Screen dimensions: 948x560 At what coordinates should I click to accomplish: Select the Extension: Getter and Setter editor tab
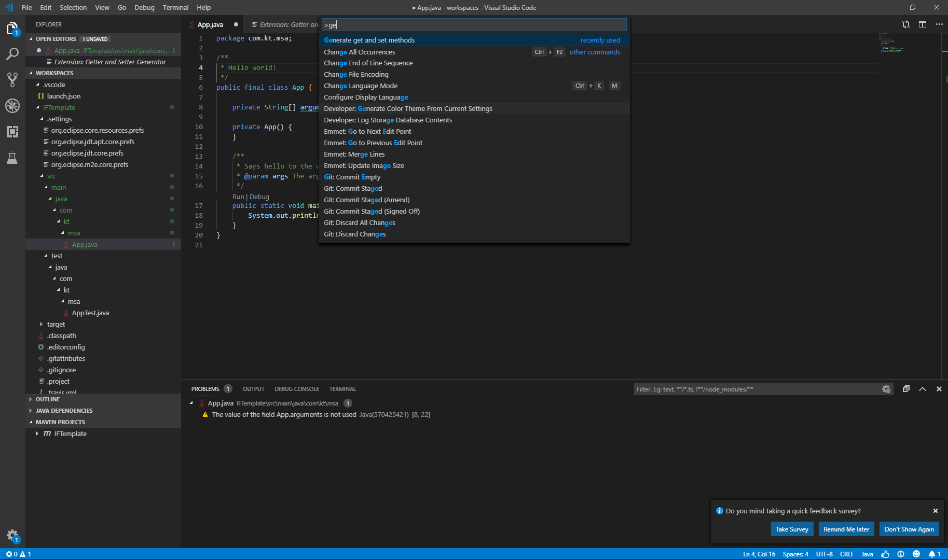pyautogui.click(x=285, y=24)
